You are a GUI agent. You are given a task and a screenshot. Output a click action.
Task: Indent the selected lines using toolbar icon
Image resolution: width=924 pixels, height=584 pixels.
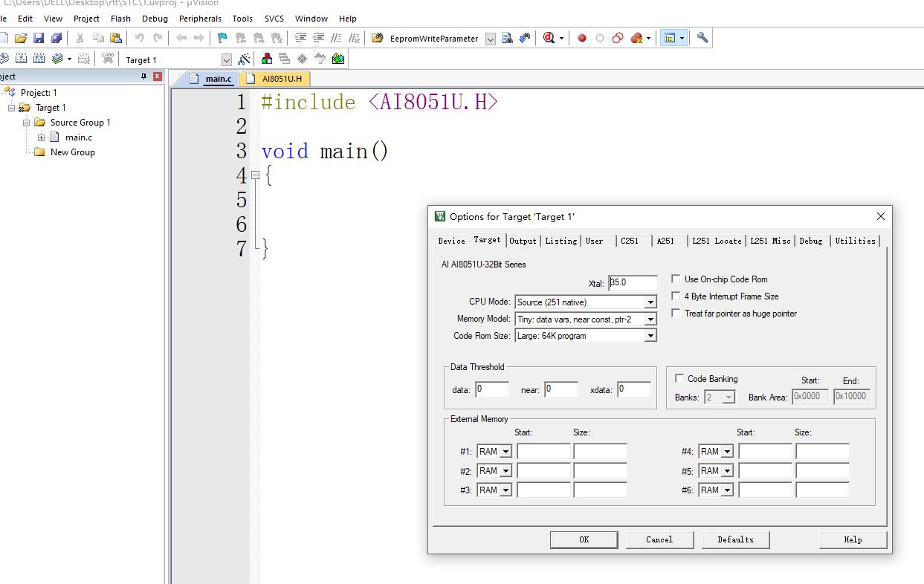click(x=300, y=38)
